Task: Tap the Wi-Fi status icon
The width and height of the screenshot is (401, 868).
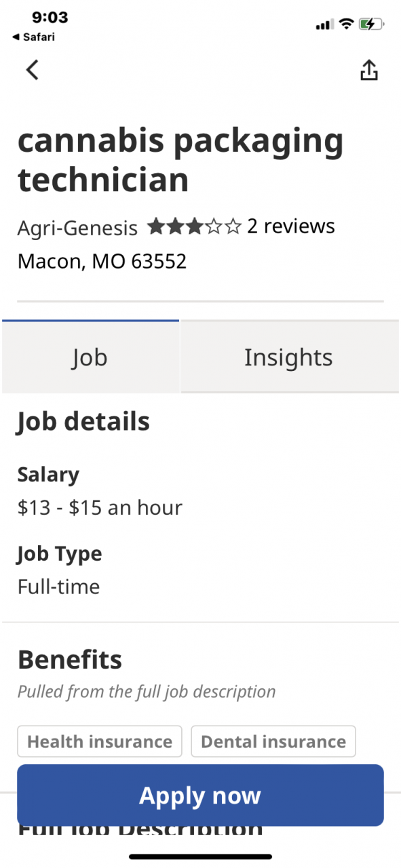Action: point(346,24)
